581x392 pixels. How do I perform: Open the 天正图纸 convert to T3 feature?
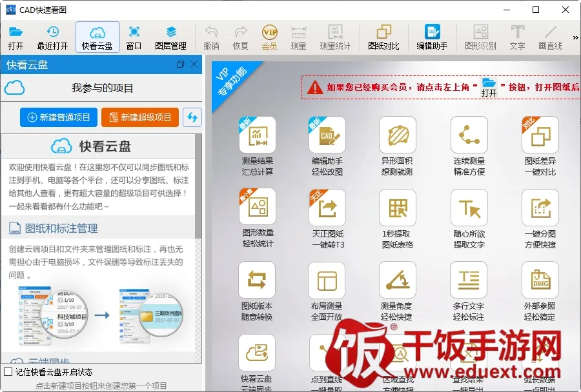pos(327,219)
